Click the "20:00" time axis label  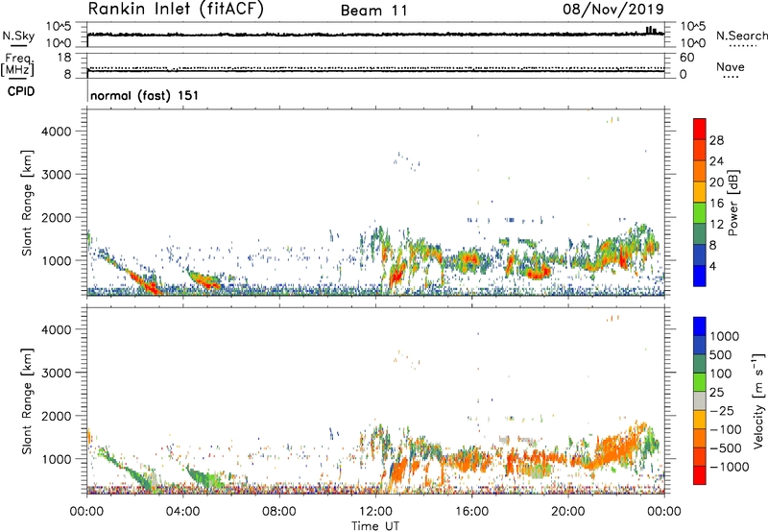tap(568, 512)
